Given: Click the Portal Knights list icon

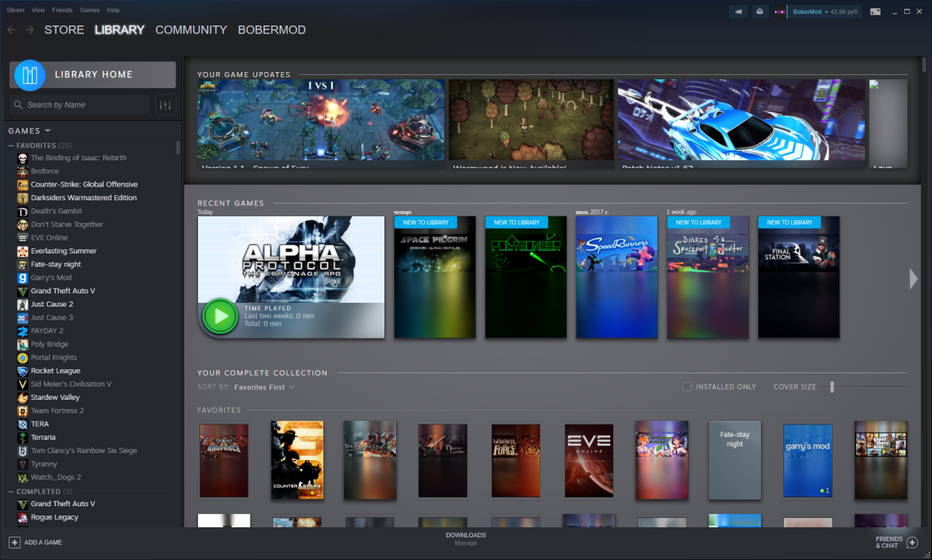Looking at the screenshot, I should (x=23, y=358).
